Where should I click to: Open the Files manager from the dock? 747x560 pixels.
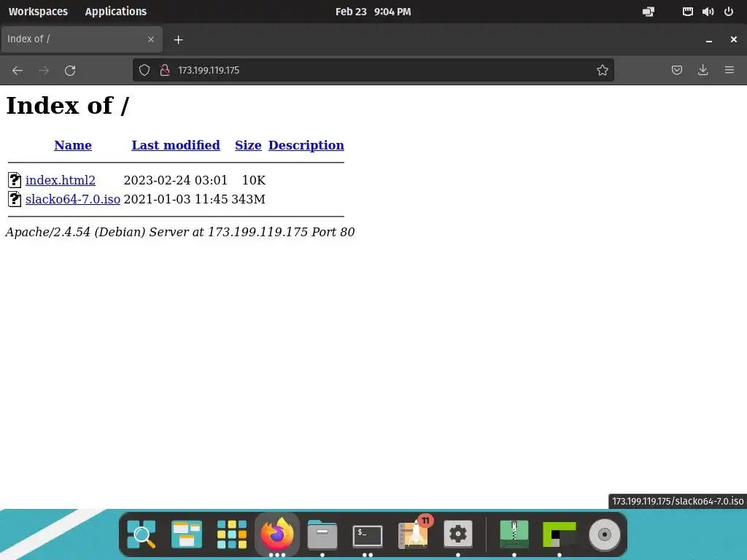tap(322, 534)
